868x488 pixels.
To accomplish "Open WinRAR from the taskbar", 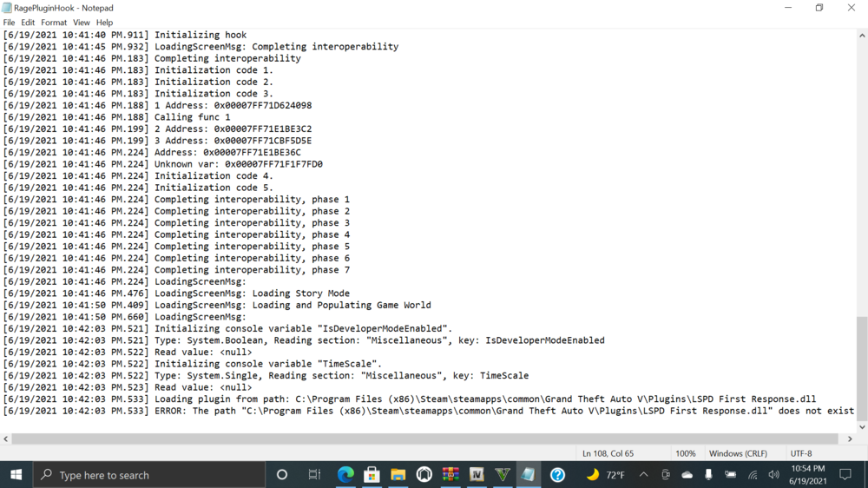I will pyautogui.click(x=450, y=475).
